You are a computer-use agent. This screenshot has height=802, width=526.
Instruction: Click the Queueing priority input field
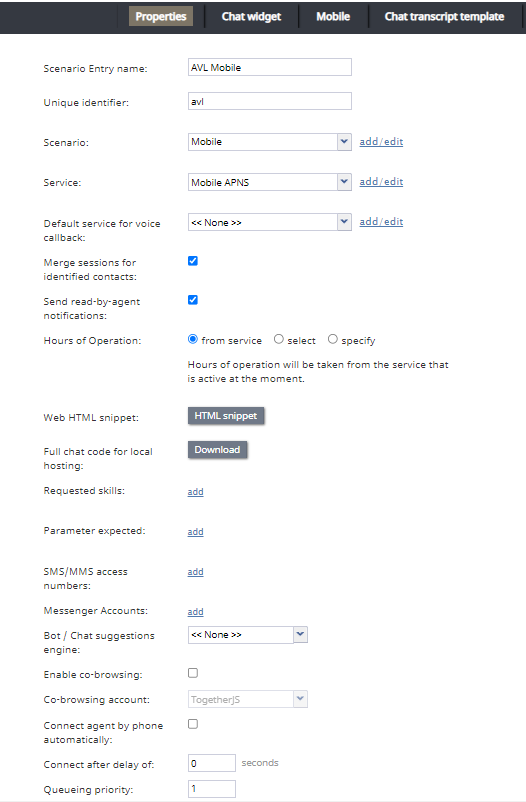coord(212,789)
